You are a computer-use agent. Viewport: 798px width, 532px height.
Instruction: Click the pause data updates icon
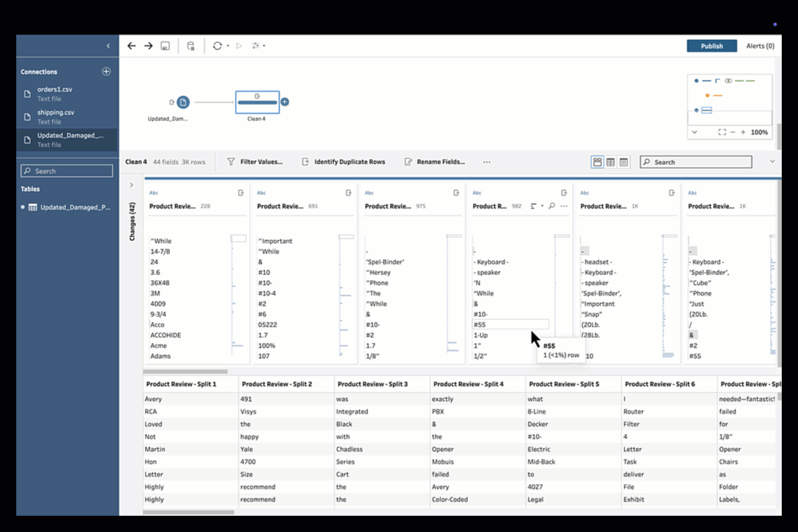191,46
